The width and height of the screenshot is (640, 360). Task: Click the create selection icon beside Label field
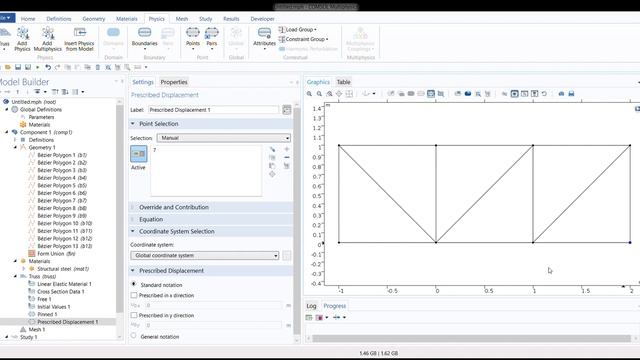tap(287, 110)
